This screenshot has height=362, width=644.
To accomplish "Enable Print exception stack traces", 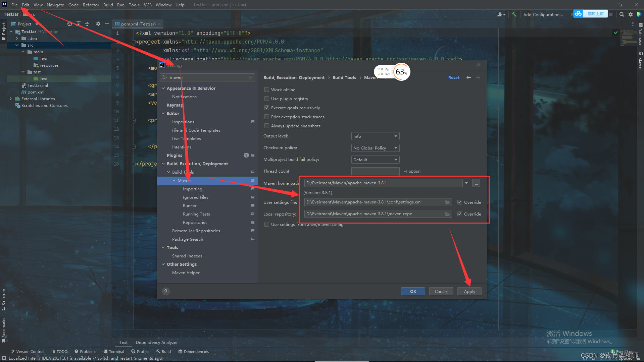I will 267,117.
